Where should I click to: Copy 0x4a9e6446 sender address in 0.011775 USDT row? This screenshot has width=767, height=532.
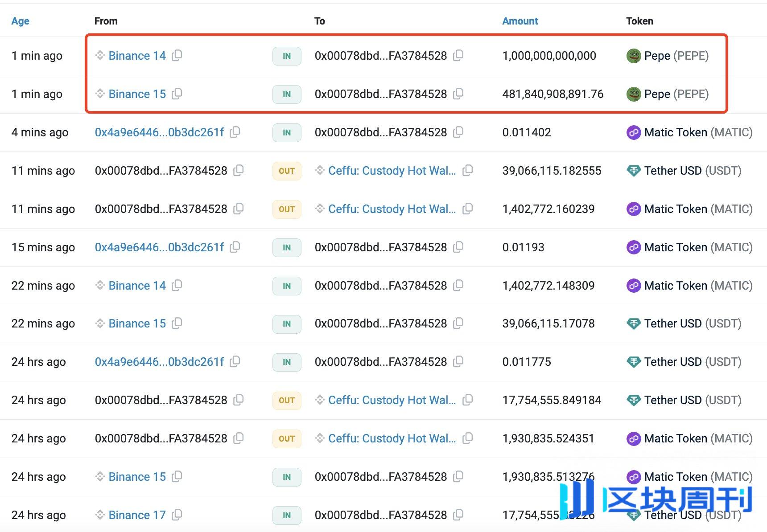pyautogui.click(x=235, y=362)
